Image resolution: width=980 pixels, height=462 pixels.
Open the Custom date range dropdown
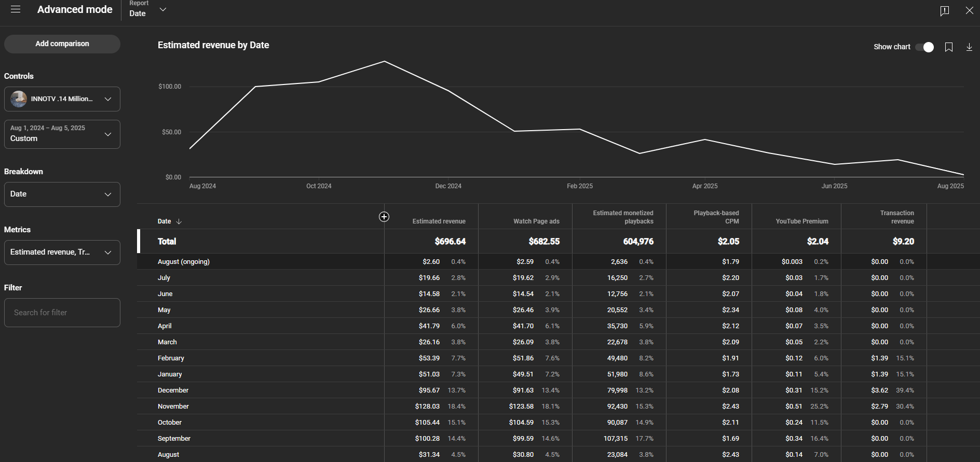click(62, 134)
